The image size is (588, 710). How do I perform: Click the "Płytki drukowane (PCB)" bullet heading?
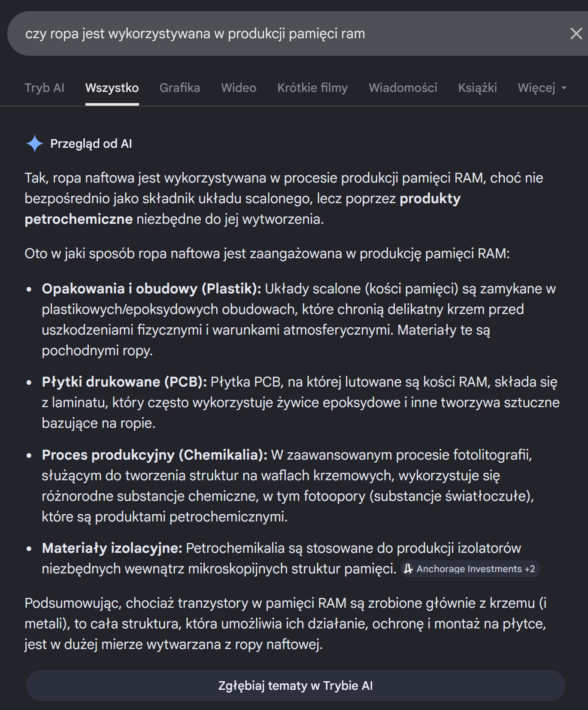pyautogui.click(x=124, y=382)
